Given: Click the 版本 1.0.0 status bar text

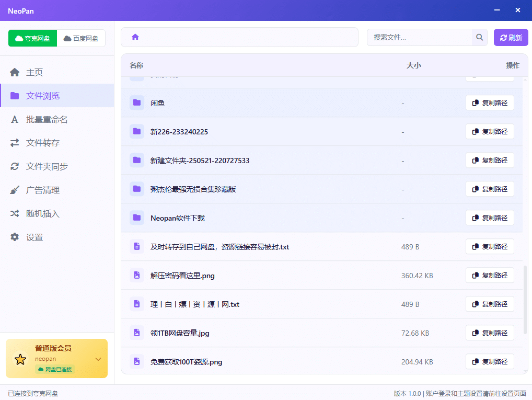Looking at the screenshot, I should coord(407,394).
